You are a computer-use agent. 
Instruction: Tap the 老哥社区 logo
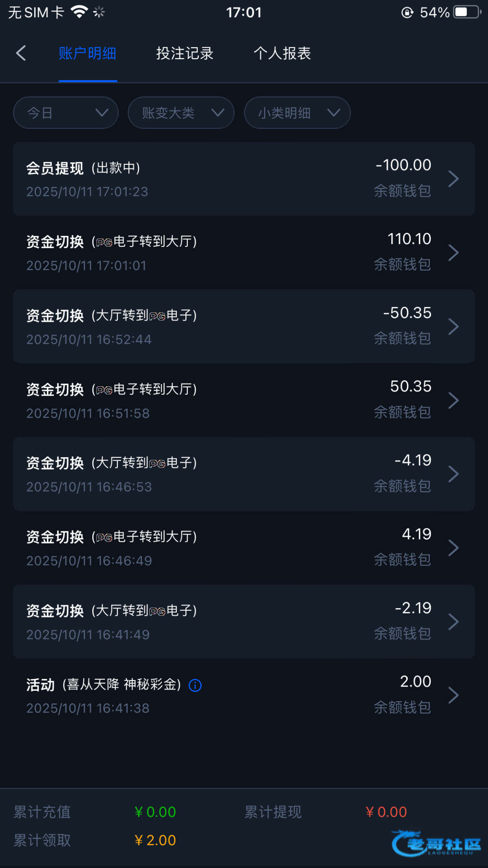pyautogui.click(x=436, y=843)
